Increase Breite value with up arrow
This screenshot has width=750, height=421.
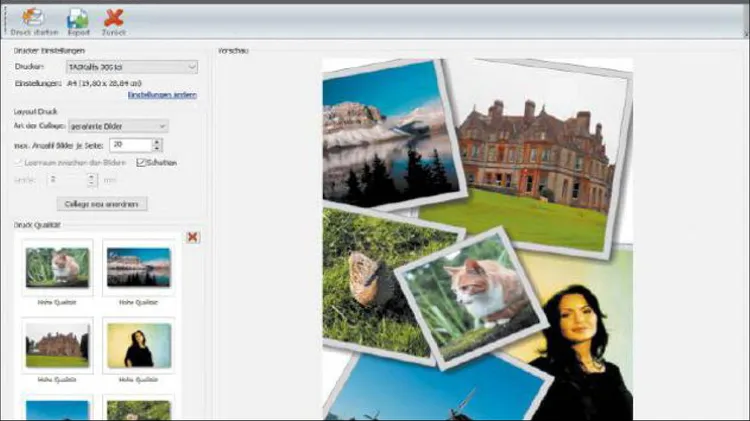point(92,177)
